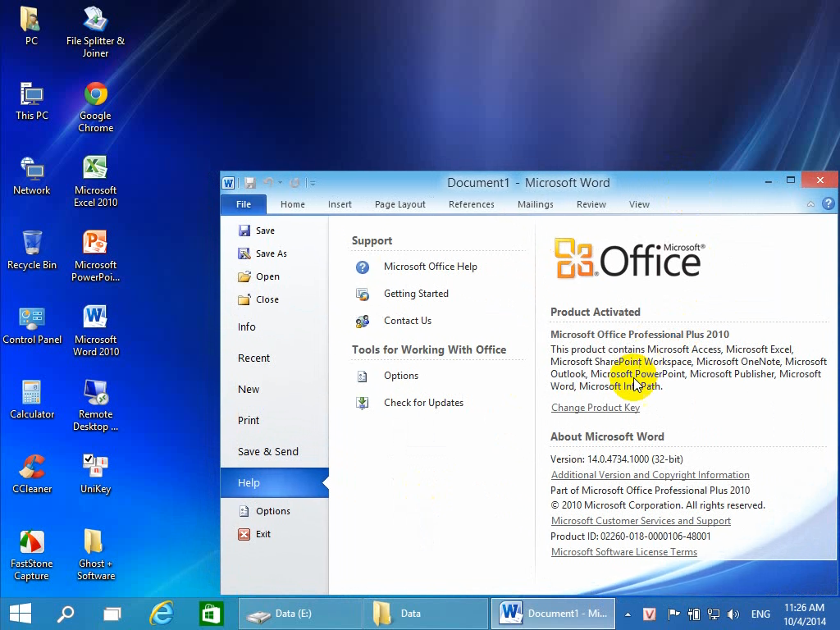The height and width of the screenshot is (630, 840).
Task: Open Internet Explorer from the taskbar
Action: click(162, 613)
